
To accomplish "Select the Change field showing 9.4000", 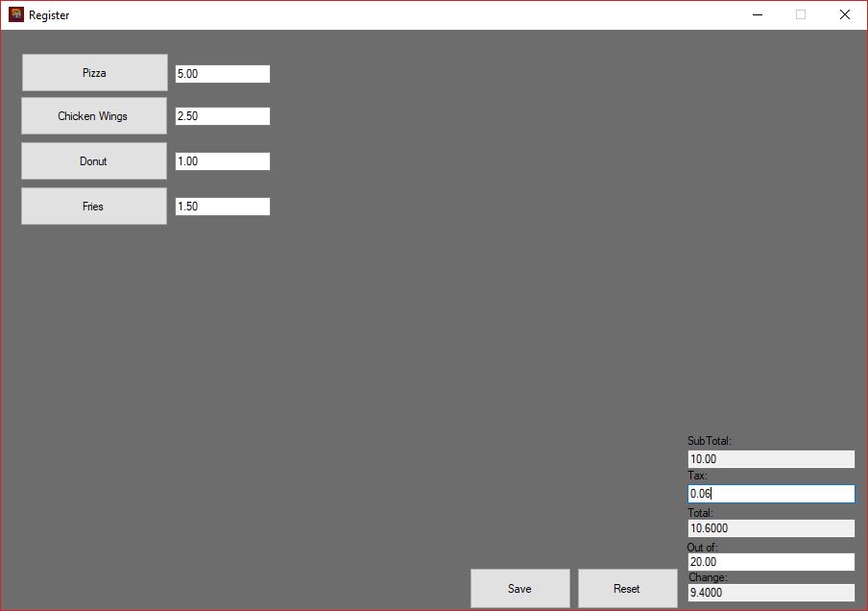I will click(x=771, y=593).
